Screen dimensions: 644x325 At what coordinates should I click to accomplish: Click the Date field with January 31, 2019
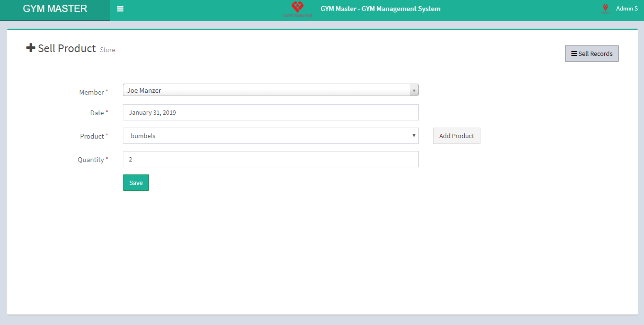[x=271, y=113]
